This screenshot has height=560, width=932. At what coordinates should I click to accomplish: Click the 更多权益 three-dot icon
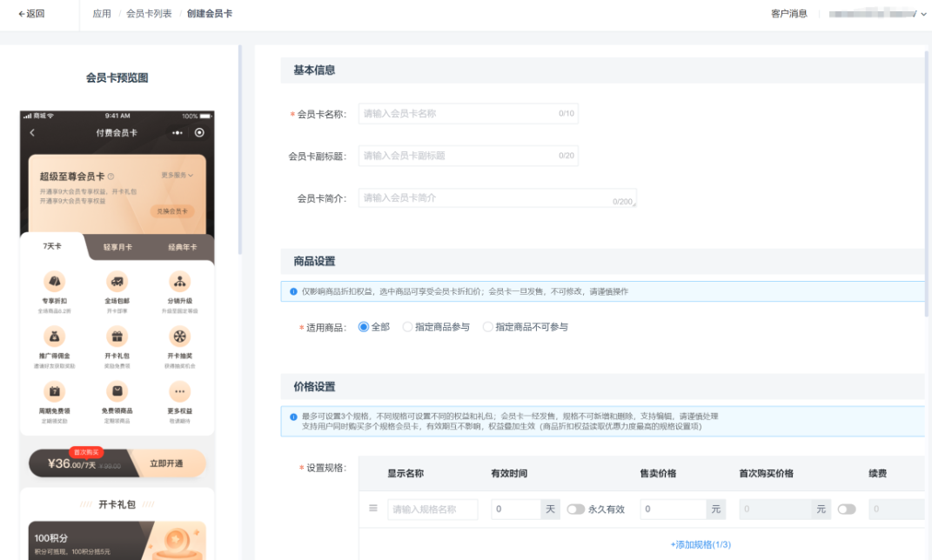click(x=180, y=391)
